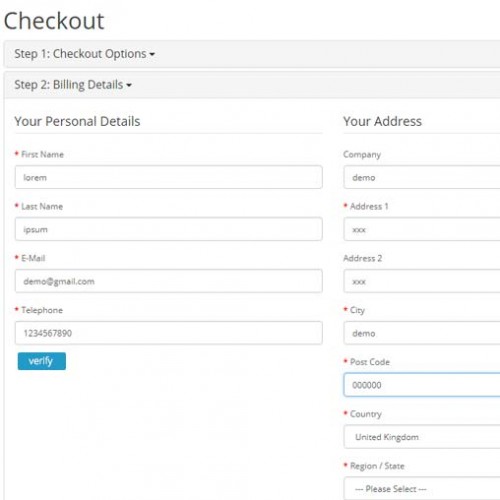This screenshot has width=500, height=500.
Task: Open the Country dropdown showing United Kingdom
Action: click(x=422, y=437)
